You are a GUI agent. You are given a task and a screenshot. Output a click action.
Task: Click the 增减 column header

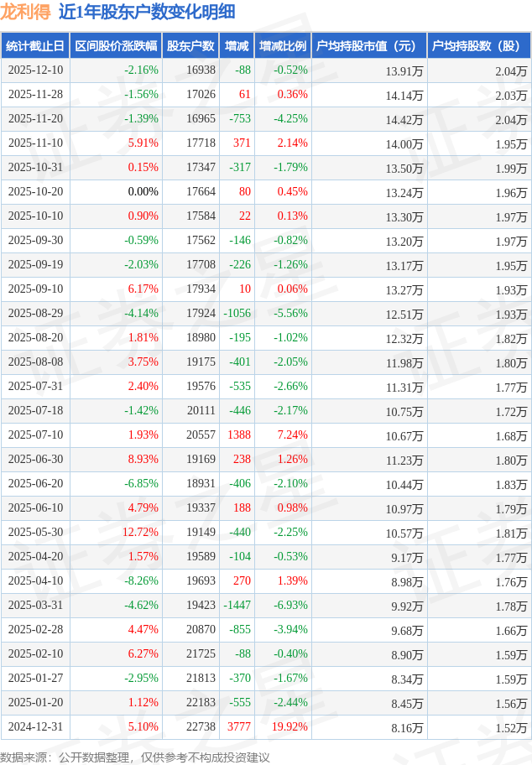tap(237, 46)
